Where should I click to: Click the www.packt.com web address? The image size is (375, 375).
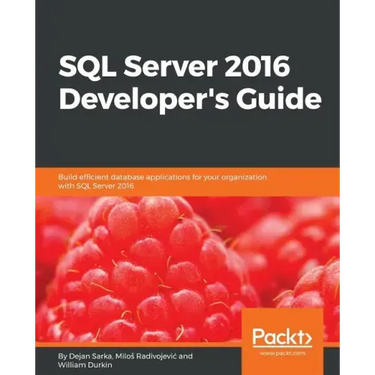(282, 353)
